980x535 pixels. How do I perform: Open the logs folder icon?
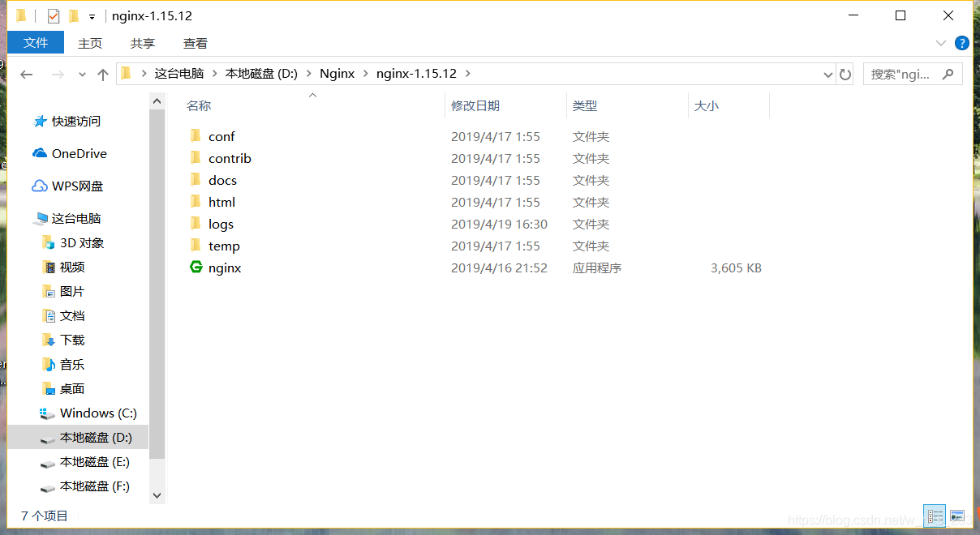pos(195,224)
